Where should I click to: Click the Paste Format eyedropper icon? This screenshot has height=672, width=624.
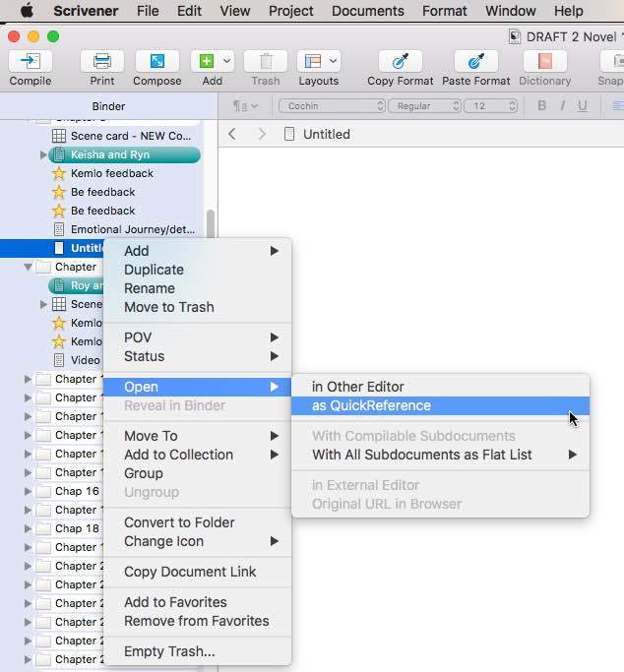[476, 62]
